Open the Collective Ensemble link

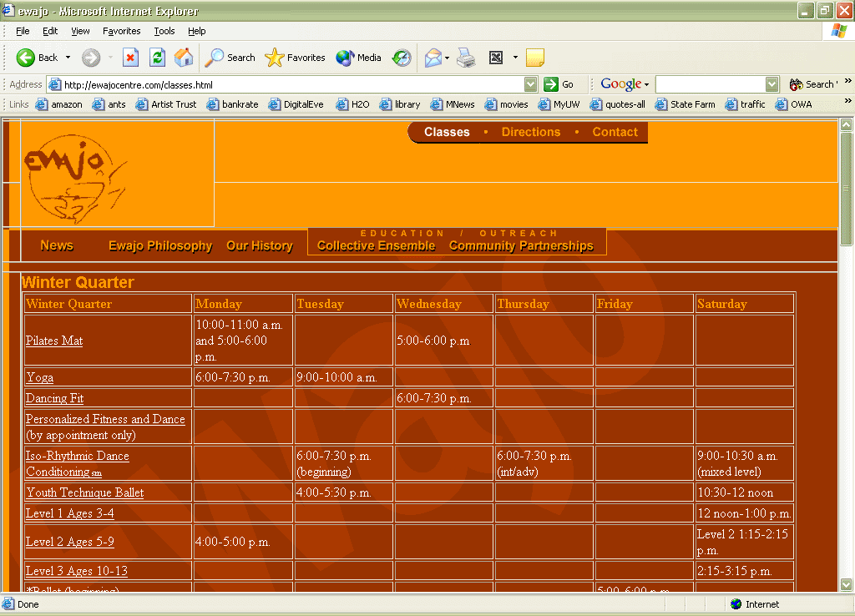pos(377,246)
